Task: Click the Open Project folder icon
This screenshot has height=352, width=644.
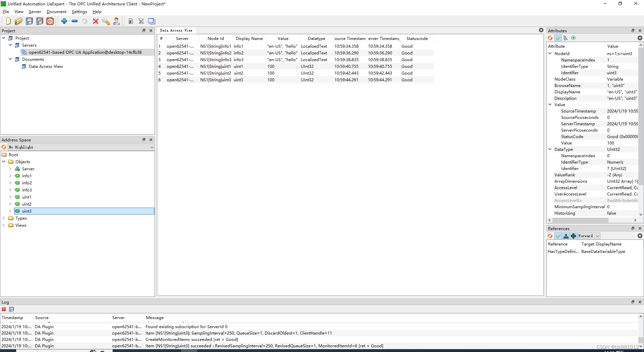Action: click(19, 21)
